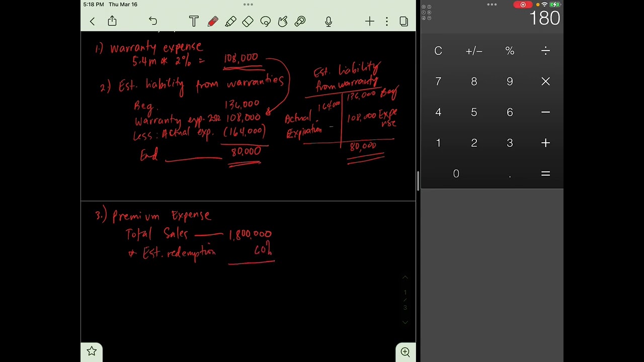The image size is (644, 362).
Task: Select the Shapes tool
Action: [x=283, y=21]
